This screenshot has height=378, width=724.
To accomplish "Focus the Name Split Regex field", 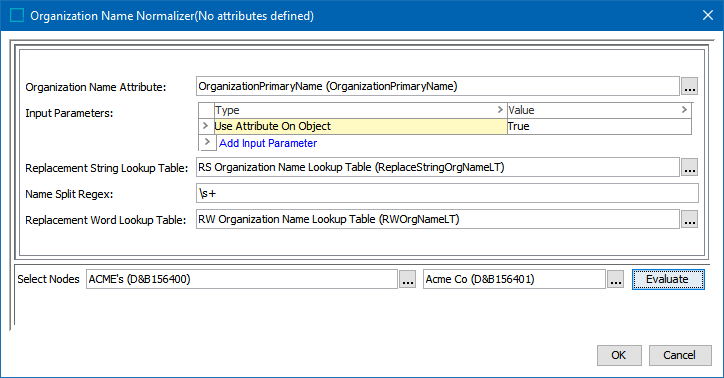I will pos(447,193).
